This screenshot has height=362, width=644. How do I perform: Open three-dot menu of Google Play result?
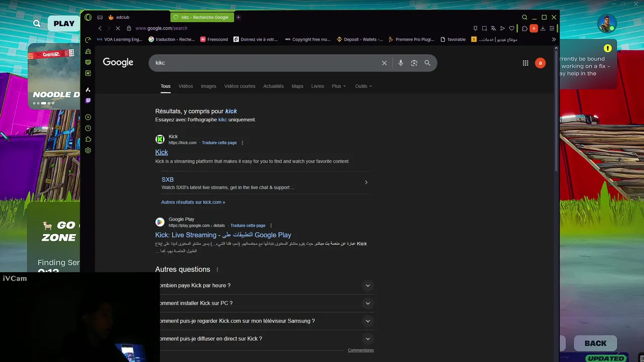[271, 226]
